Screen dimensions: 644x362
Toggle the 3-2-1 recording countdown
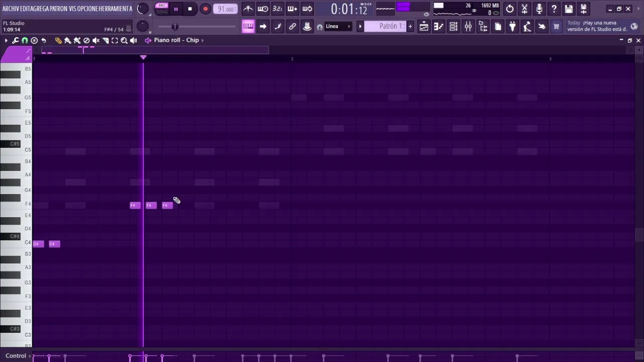[277, 9]
